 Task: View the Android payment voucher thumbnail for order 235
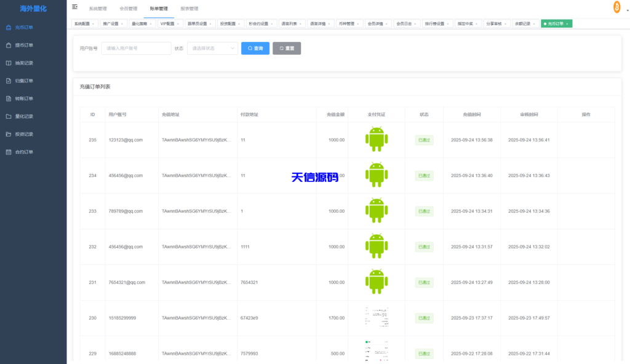tap(376, 140)
